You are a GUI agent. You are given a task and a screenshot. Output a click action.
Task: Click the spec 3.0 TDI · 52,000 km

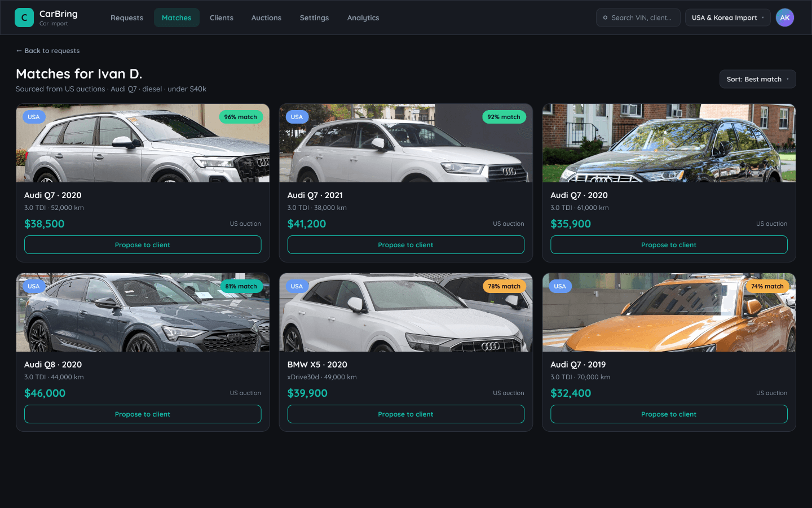pyautogui.click(x=54, y=208)
